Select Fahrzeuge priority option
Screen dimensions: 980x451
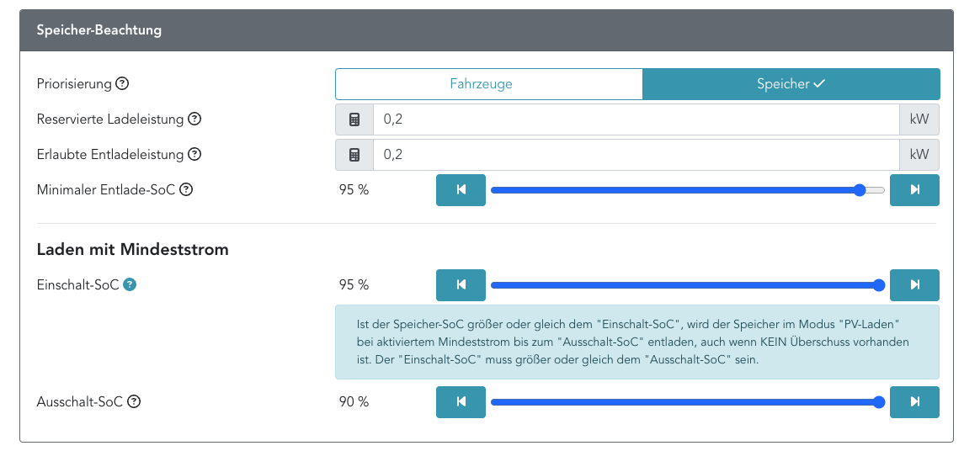coord(488,84)
